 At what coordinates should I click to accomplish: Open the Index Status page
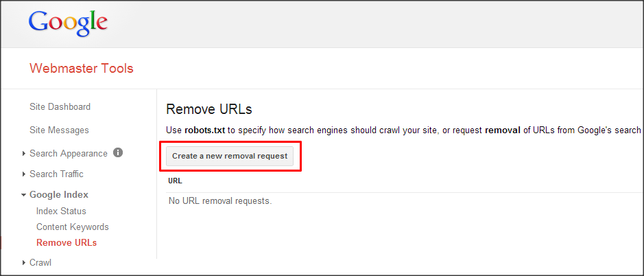coord(61,211)
